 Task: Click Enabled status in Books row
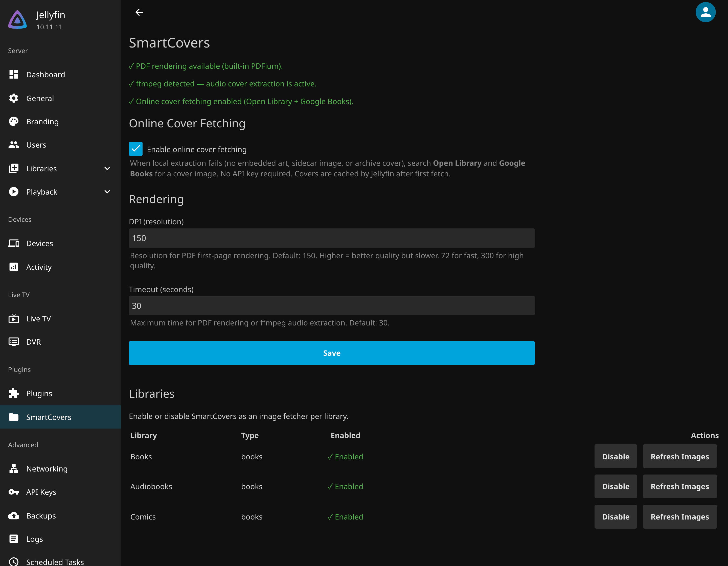pos(345,456)
